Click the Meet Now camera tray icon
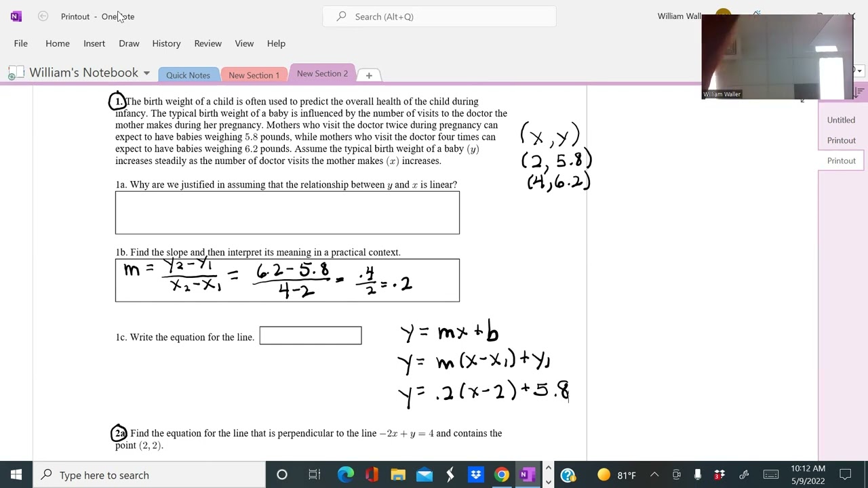This screenshot has height=488, width=868. tap(676, 474)
